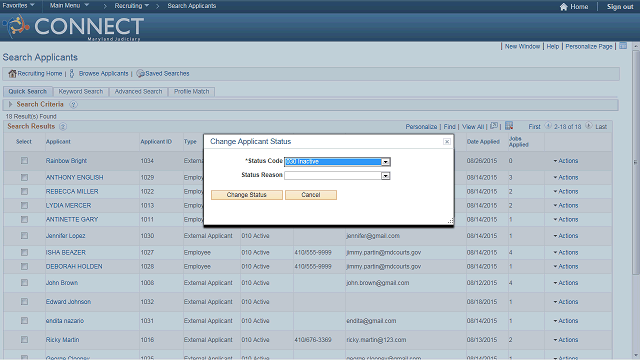
Task: Open the Status Reason dropdown
Action: pyautogui.click(x=337, y=176)
